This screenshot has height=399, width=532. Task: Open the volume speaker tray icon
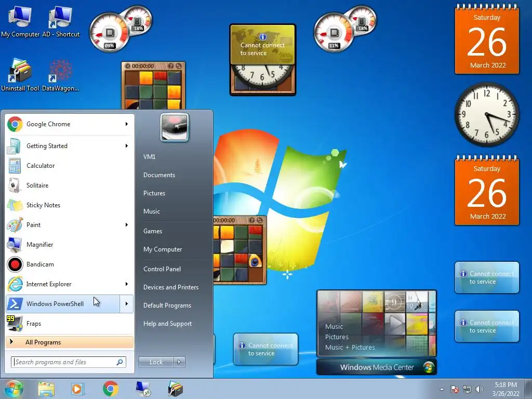480,389
